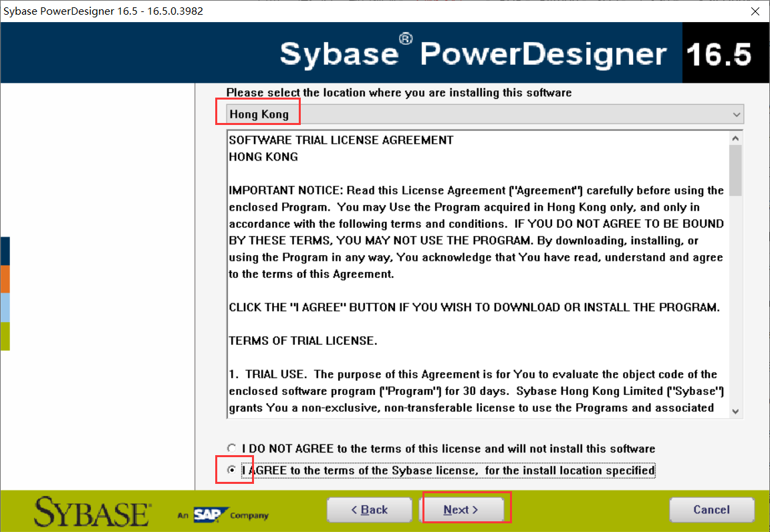
Task: Click the scroll-up arrow of the license text
Action: (x=735, y=136)
